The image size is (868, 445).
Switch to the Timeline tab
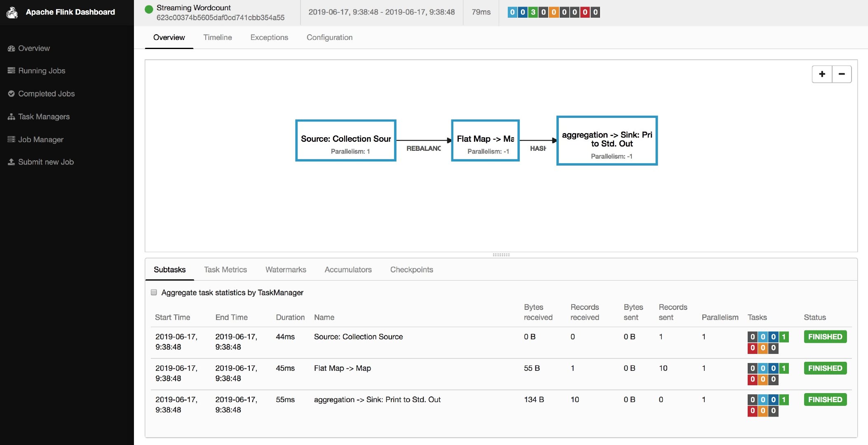point(217,37)
